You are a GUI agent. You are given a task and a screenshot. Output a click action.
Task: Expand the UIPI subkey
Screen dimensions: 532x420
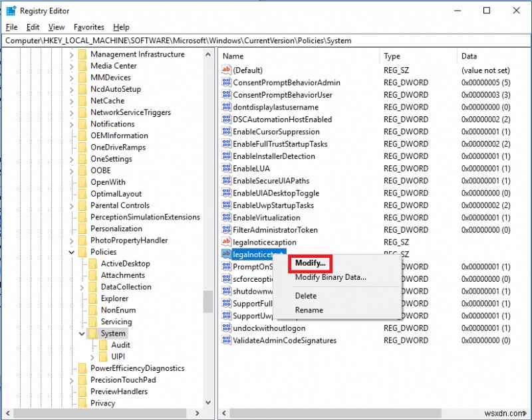[x=94, y=356]
